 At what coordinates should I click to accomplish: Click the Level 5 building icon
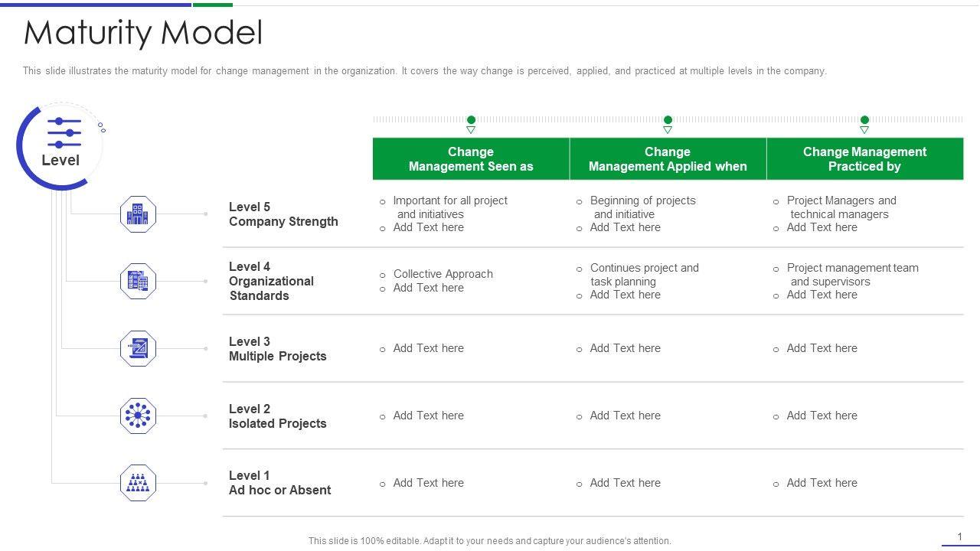(x=138, y=214)
